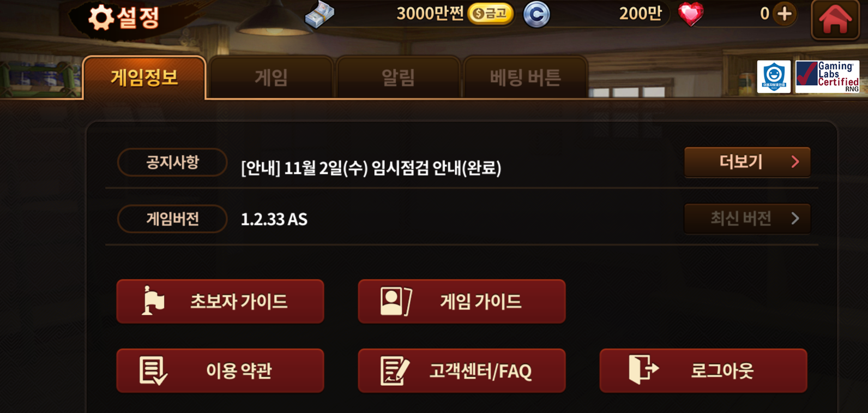Open 고객센터/FAQ support button
868x413 pixels.
462,370
